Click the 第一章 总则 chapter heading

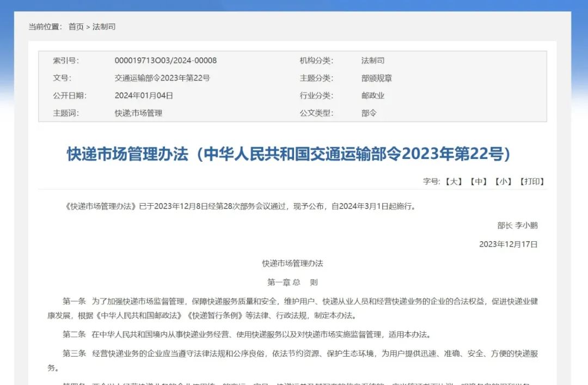[292, 282]
